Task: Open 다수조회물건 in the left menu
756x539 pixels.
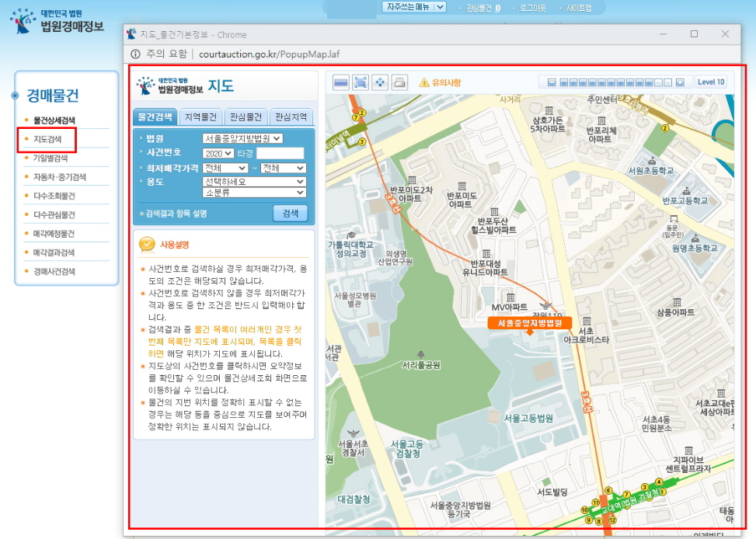Action: pyautogui.click(x=54, y=196)
